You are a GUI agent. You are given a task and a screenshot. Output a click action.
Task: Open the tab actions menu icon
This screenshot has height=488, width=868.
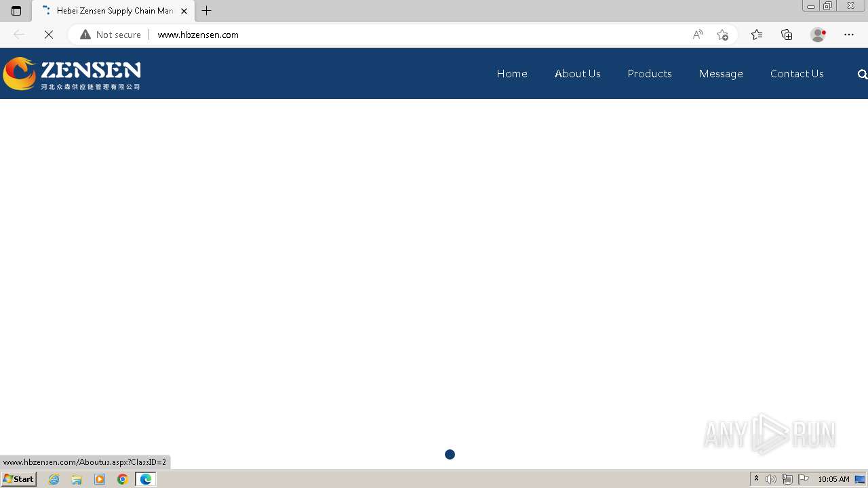(16, 11)
